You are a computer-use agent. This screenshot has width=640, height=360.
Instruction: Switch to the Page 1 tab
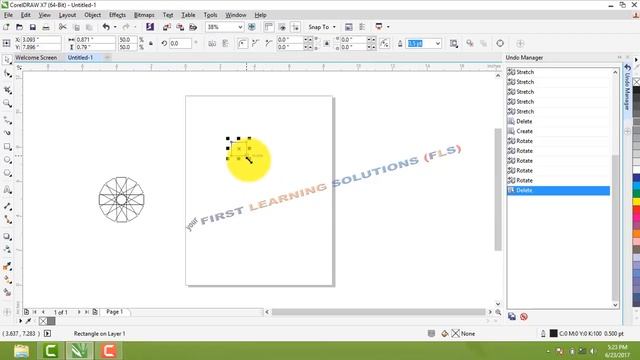(114, 312)
